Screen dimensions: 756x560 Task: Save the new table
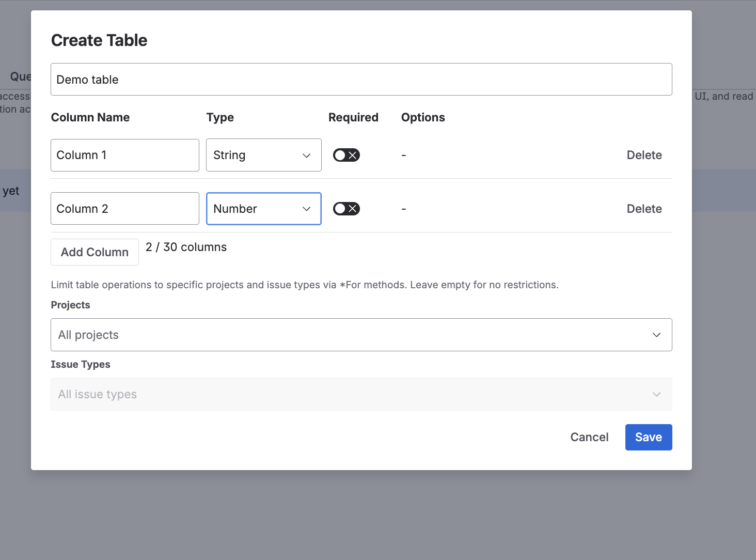click(x=648, y=437)
